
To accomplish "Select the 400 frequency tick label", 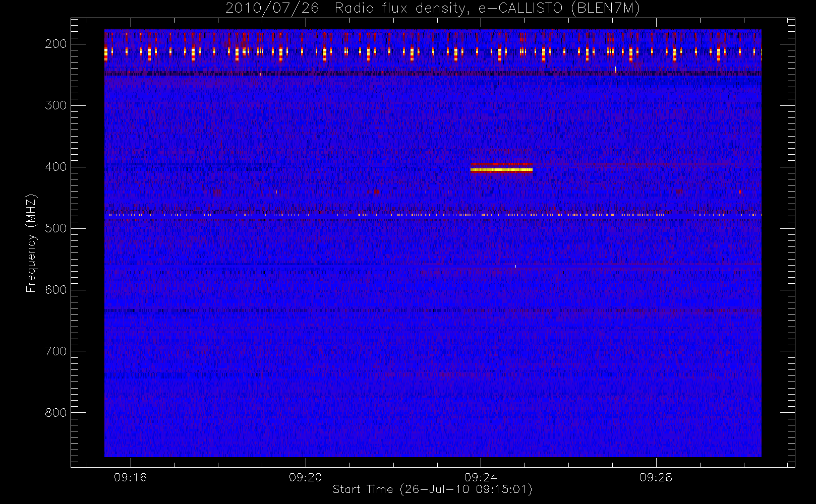I will point(56,167).
